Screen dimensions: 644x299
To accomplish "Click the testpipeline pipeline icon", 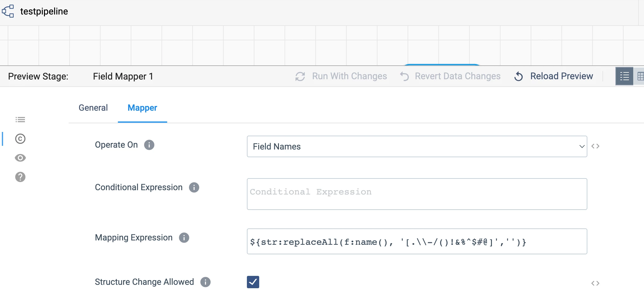I will [8, 11].
